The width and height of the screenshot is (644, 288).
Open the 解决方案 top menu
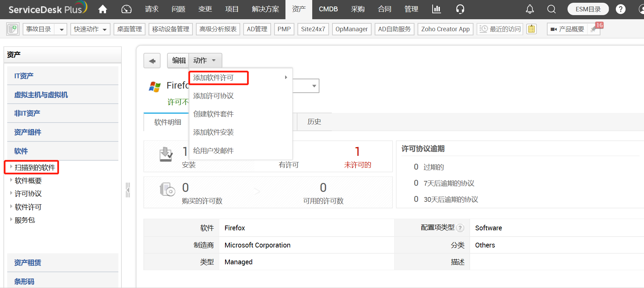pos(266,9)
